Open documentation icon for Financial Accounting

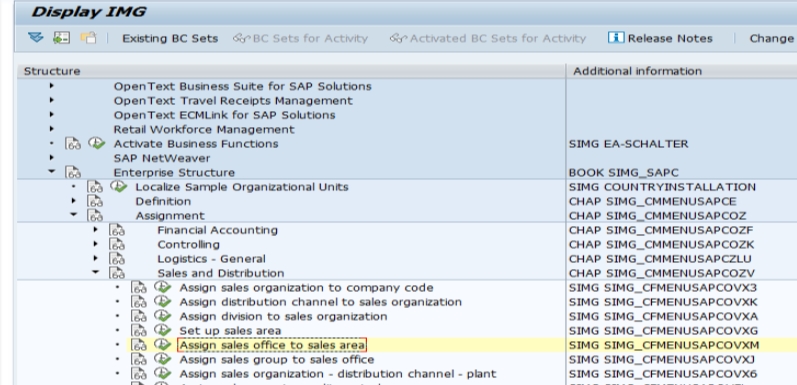117,230
